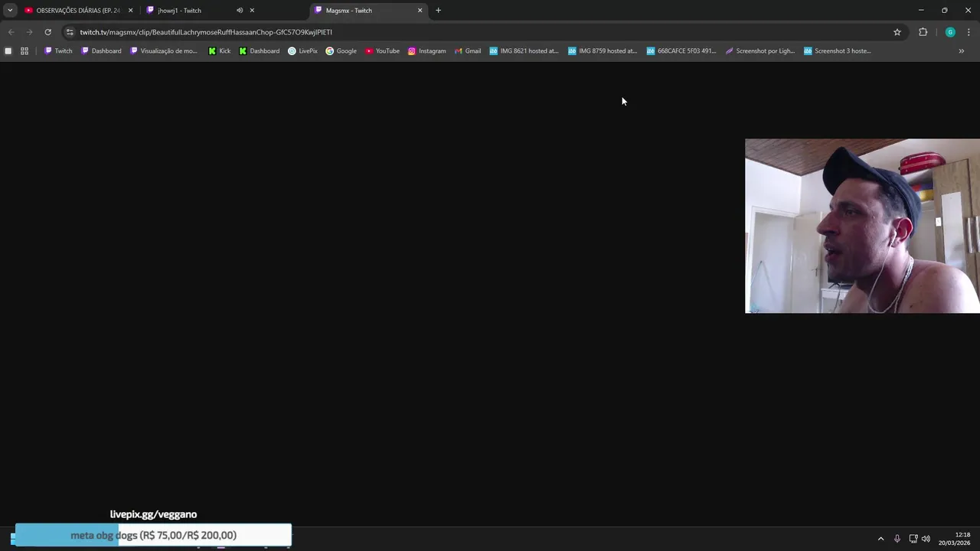980x551 pixels.
Task: Open the IMG 8759 hosted at... bookmark
Action: click(603, 51)
